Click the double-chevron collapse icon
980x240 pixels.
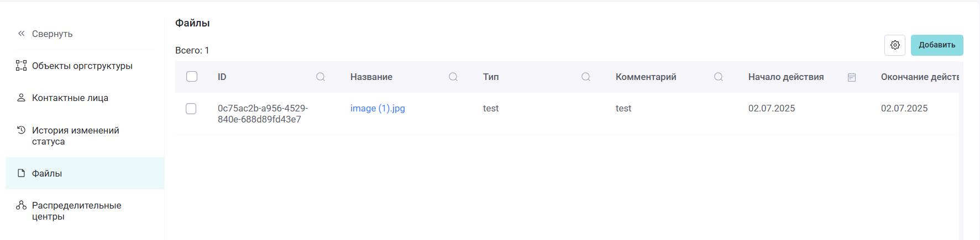coord(21,34)
